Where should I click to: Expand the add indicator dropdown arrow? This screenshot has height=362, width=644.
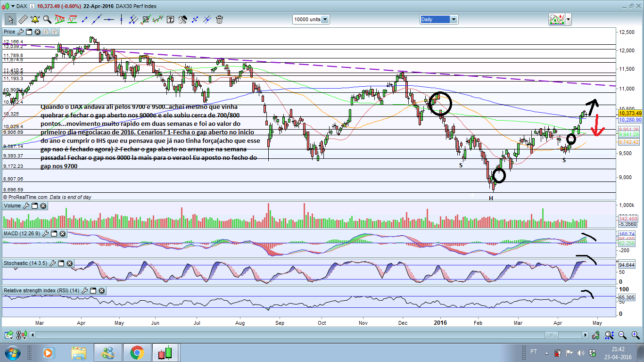coord(568,19)
